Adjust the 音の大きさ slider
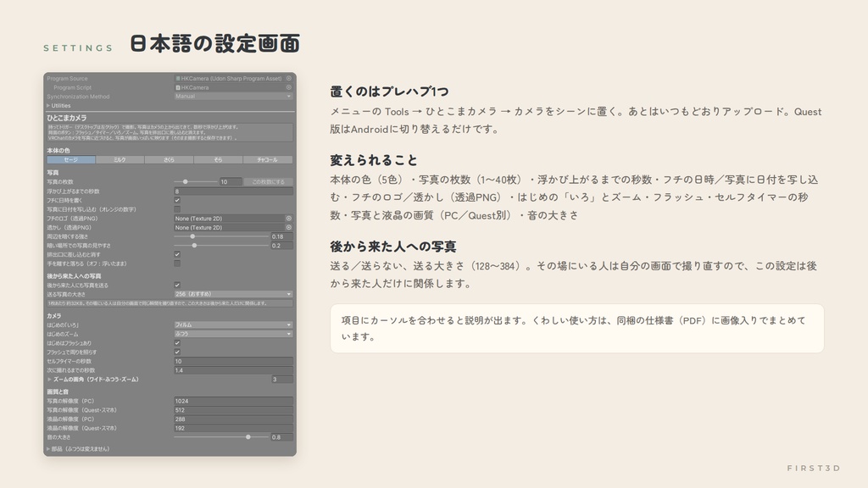868x488 pixels. tap(221, 437)
